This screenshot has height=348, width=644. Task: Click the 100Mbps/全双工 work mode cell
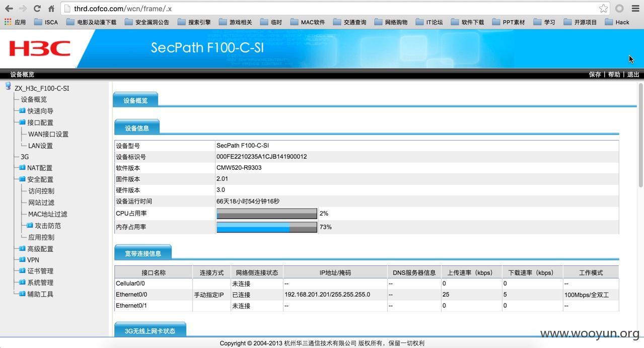(x=591, y=295)
